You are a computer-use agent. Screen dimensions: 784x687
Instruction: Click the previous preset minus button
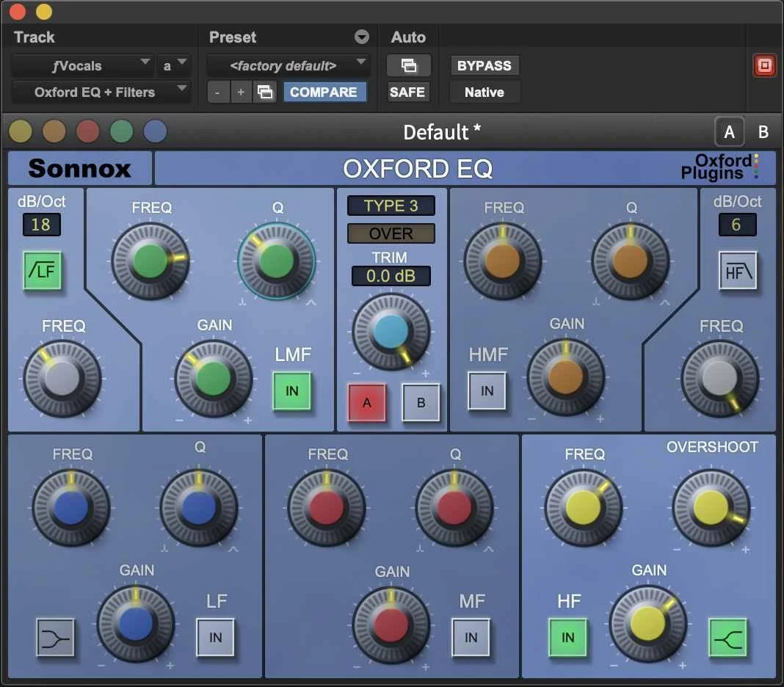tap(217, 92)
